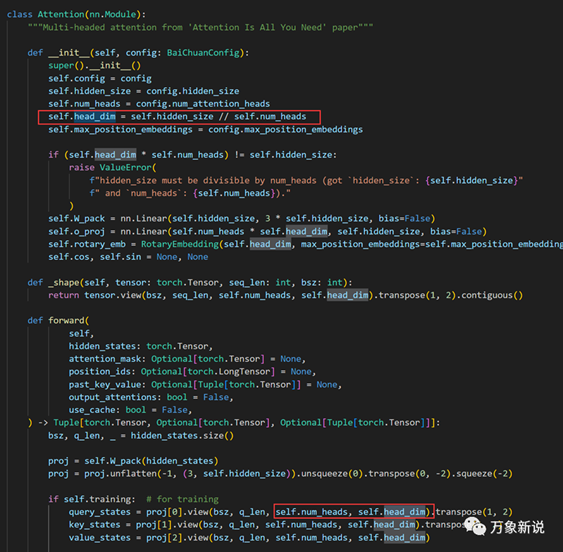The height and width of the screenshot is (552, 563).
Task: Click the position_ids parameter line
Action: click(192, 372)
